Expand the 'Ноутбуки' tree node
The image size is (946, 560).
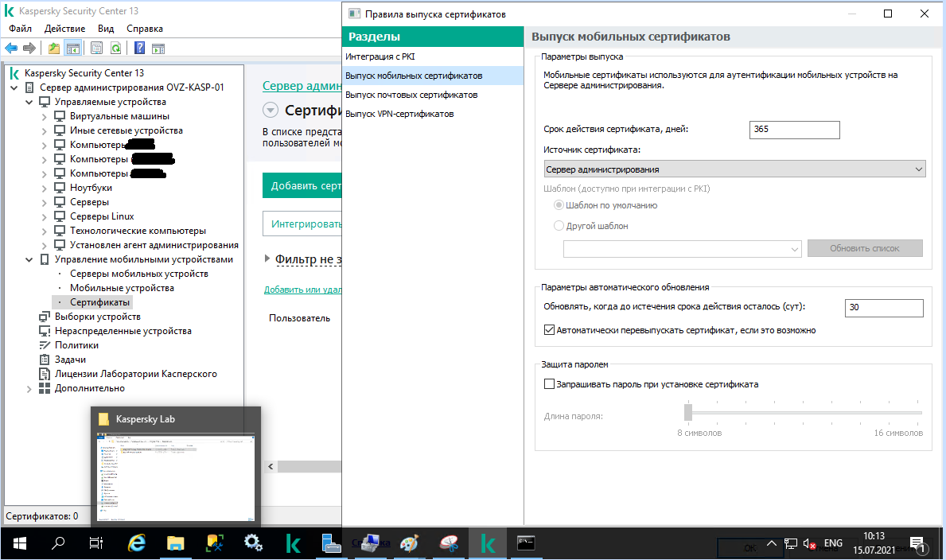click(x=44, y=189)
